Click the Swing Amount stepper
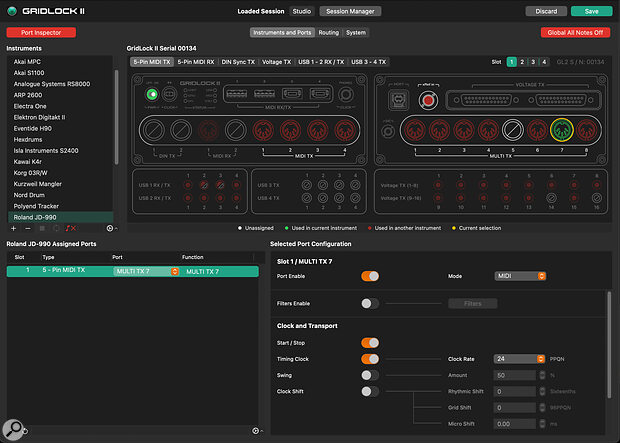 click(542, 375)
